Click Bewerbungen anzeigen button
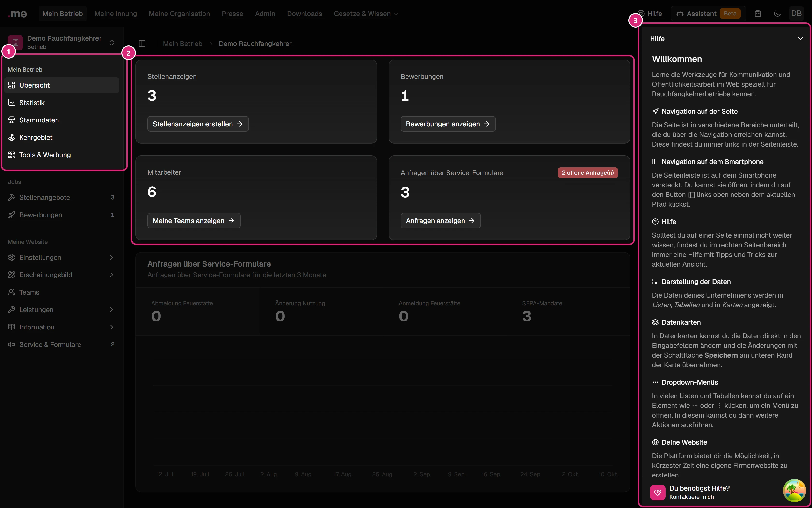Viewport: 812px width, 508px height. (448, 124)
